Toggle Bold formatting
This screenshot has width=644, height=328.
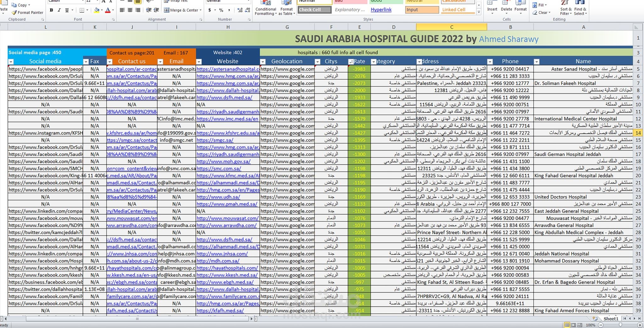pyautogui.click(x=51, y=10)
